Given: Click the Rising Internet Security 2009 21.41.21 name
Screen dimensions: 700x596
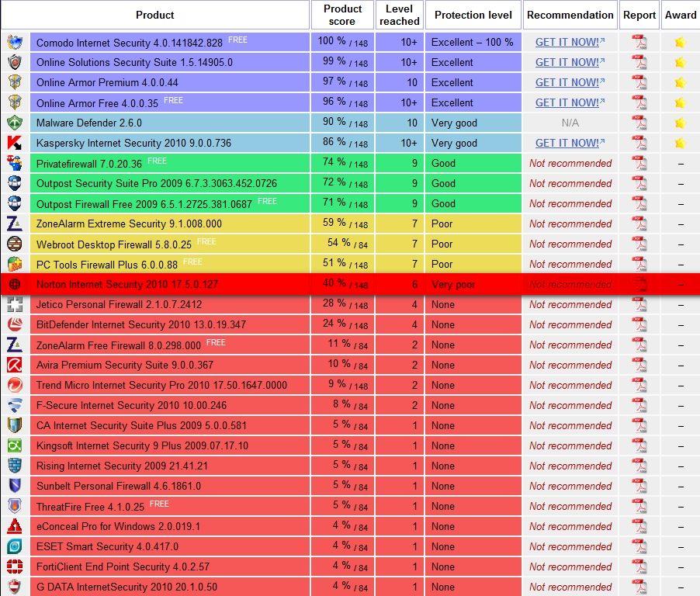Looking at the screenshot, I should tap(123, 466).
